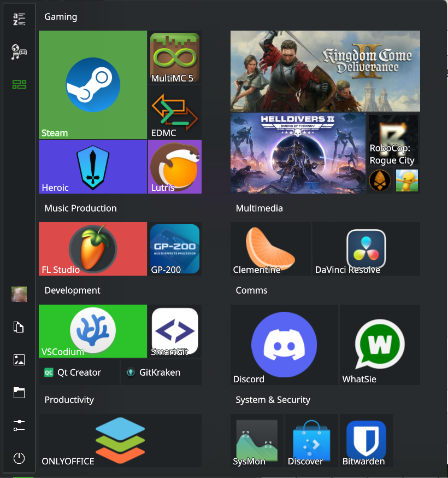Open RoboCop: Rogue City tile
Viewport: 448px width, 478px height.
[393, 139]
